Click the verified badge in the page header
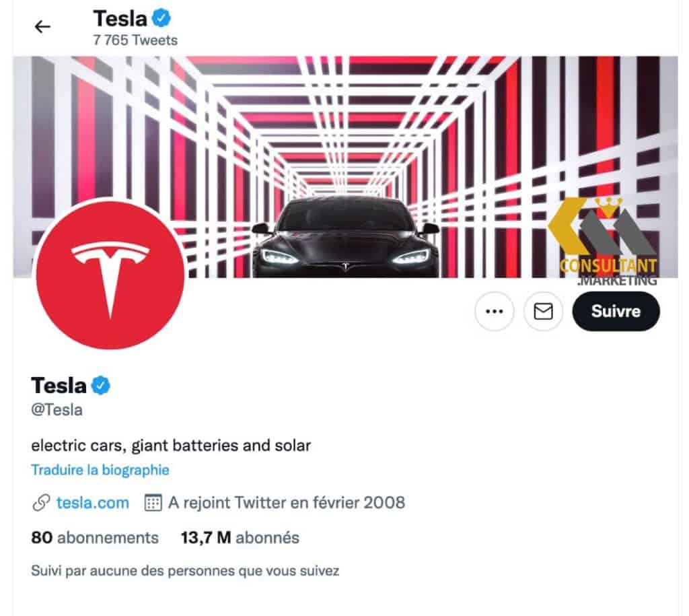Viewport: 689px width, 616px height. (161, 18)
